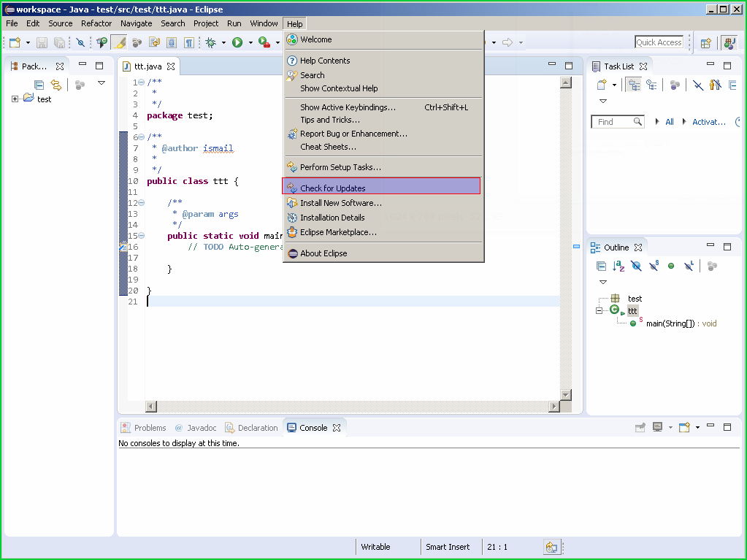Image resolution: width=747 pixels, height=560 pixels.
Task: Open Package Explorer view menu triangle
Action: point(101,83)
